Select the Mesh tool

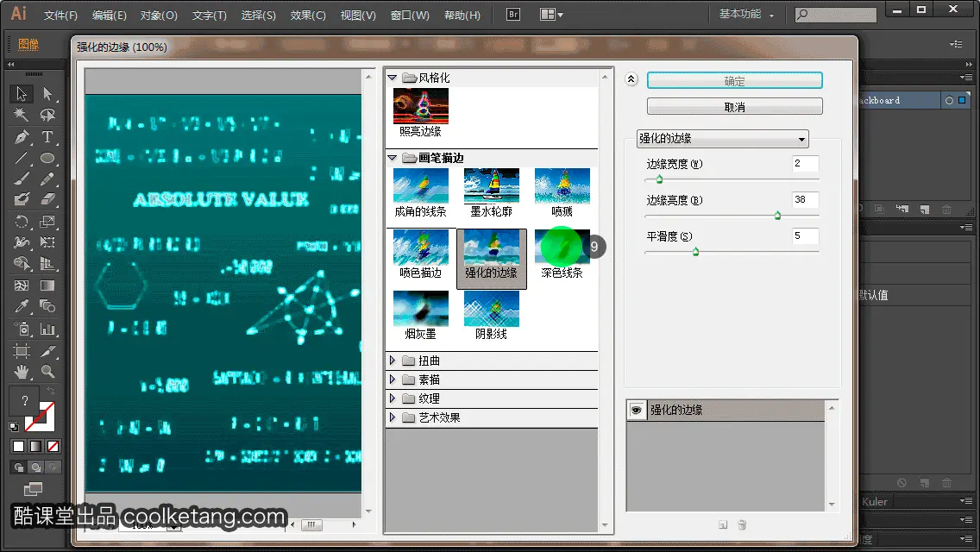22,285
